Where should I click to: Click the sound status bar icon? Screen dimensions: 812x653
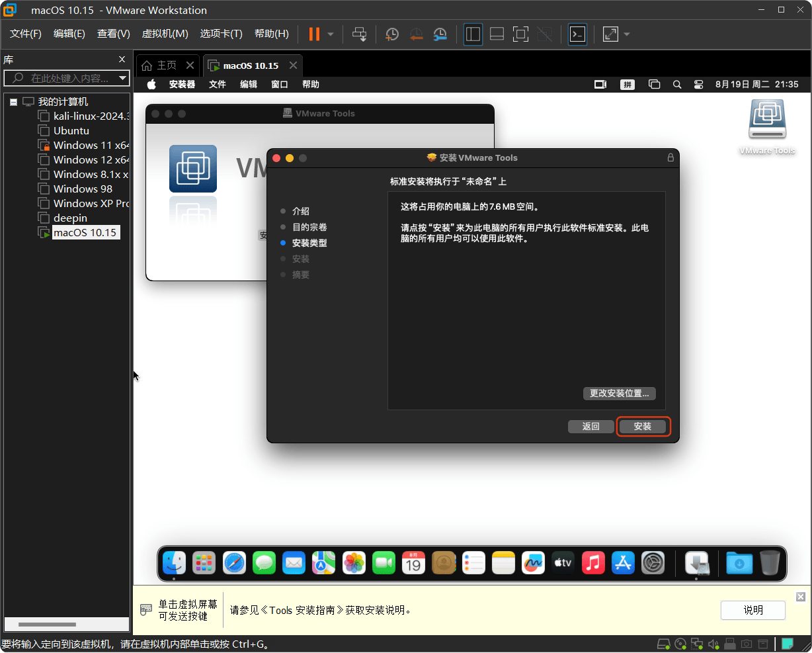click(713, 643)
